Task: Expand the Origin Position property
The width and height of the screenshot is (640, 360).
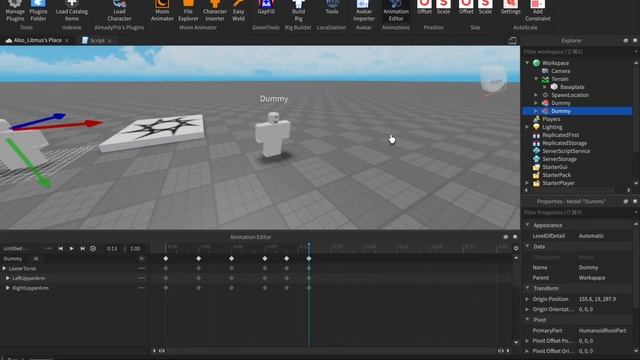Action: [x=527, y=299]
